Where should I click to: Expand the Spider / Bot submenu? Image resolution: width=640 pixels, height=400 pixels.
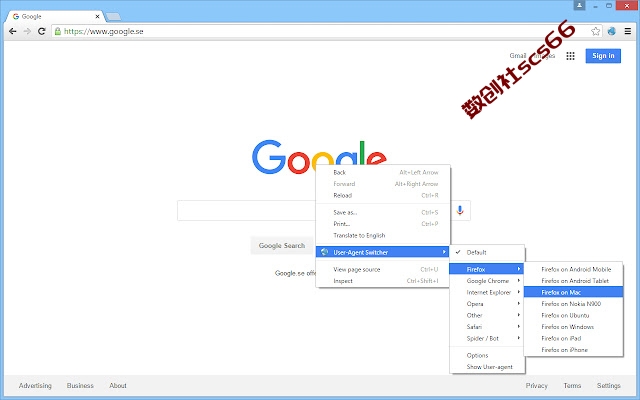pyautogui.click(x=487, y=338)
